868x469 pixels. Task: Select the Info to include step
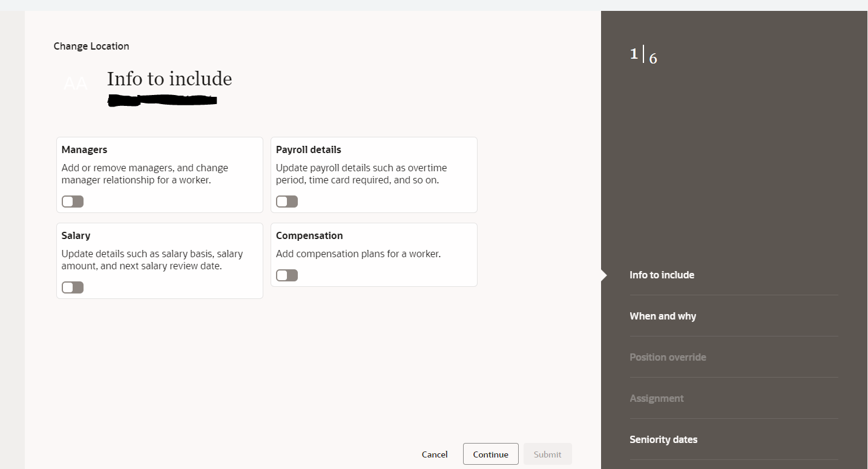point(661,274)
